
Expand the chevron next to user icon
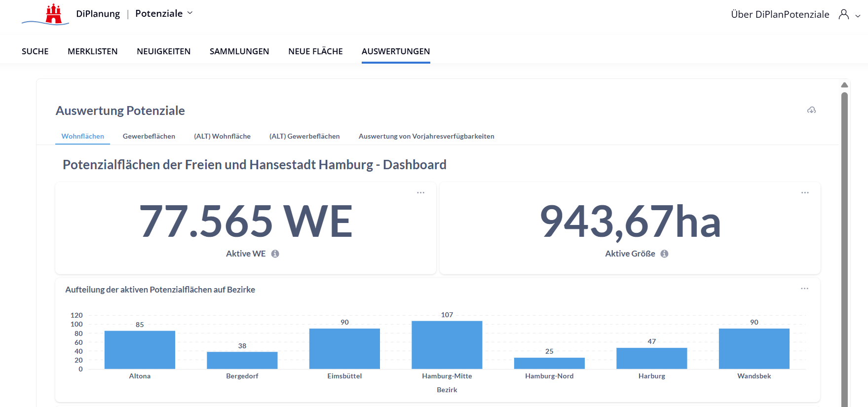(x=858, y=16)
